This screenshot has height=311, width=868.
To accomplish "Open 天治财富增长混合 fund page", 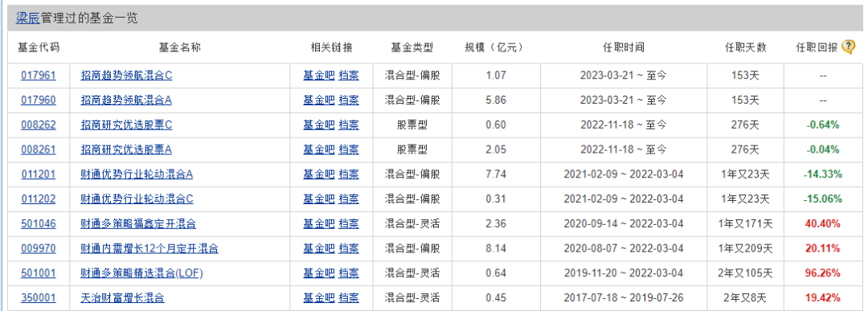I will pos(122,298).
